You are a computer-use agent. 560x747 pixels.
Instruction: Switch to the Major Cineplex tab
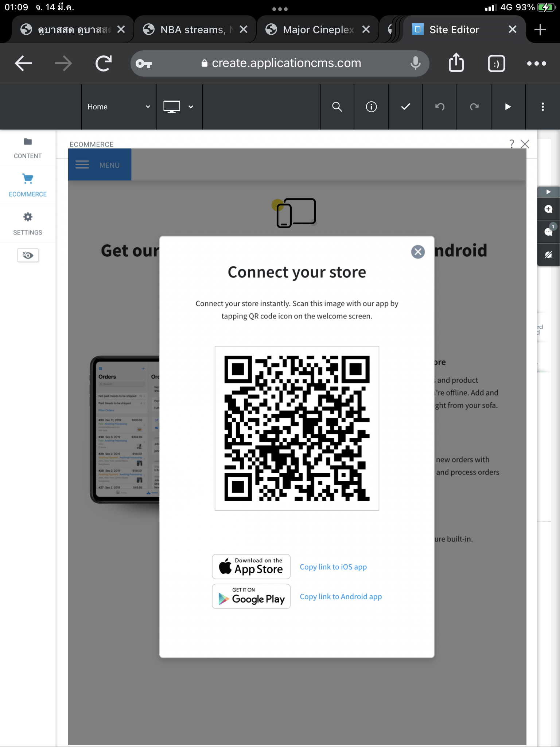[318, 30]
